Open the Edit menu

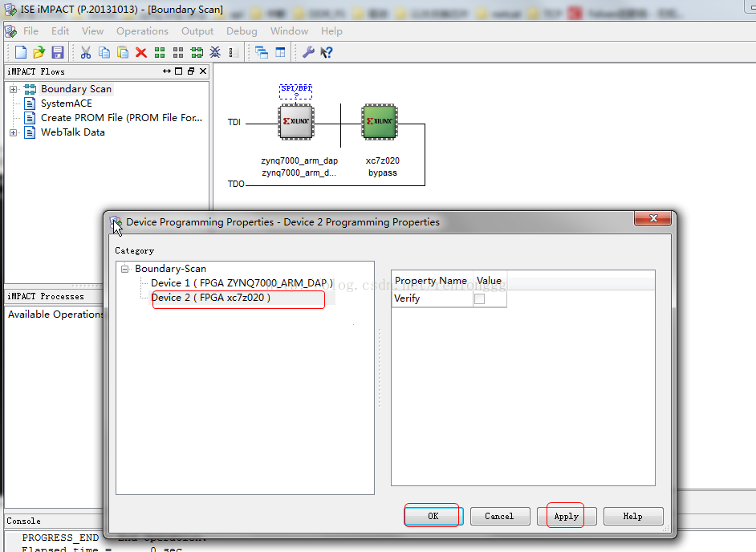[x=60, y=30]
